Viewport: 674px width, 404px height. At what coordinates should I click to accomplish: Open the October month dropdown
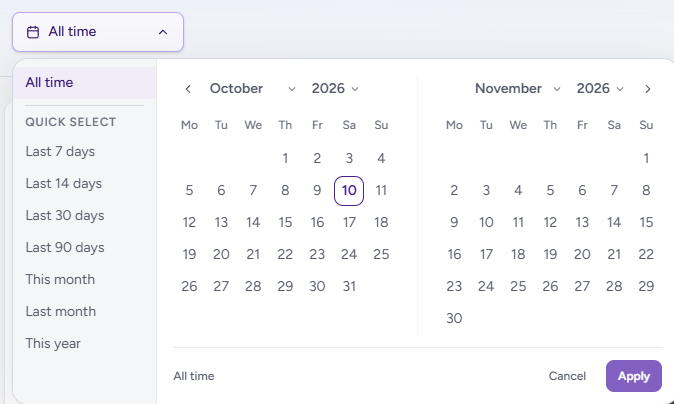252,89
